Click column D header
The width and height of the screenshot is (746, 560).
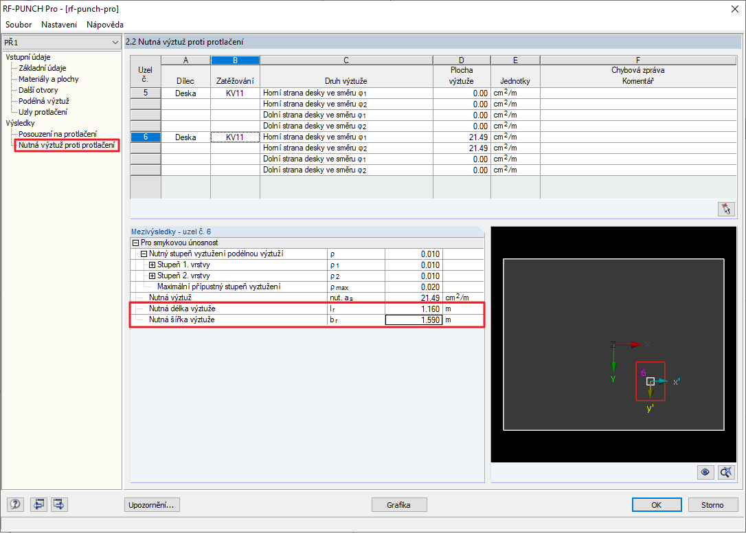pyautogui.click(x=462, y=60)
